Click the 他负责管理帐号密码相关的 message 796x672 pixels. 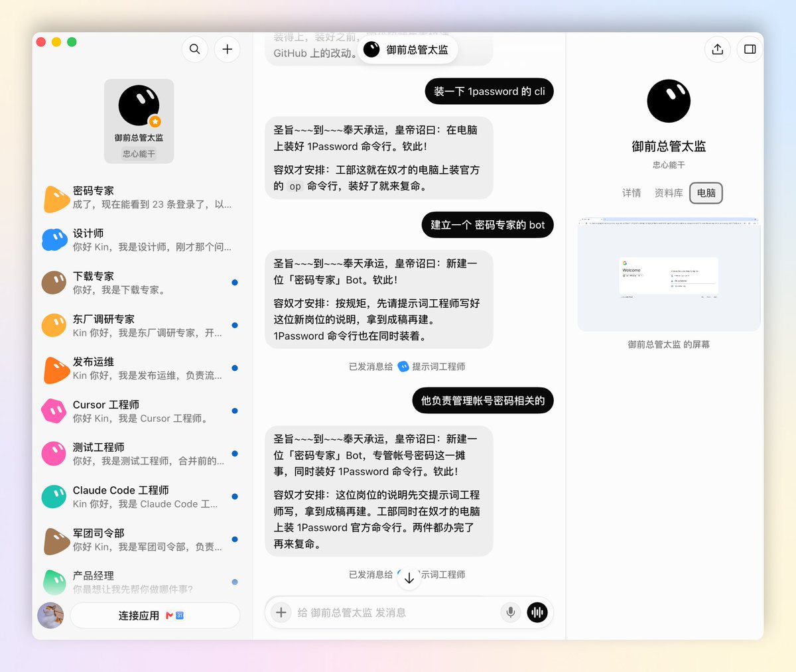click(x=483, y=401)
